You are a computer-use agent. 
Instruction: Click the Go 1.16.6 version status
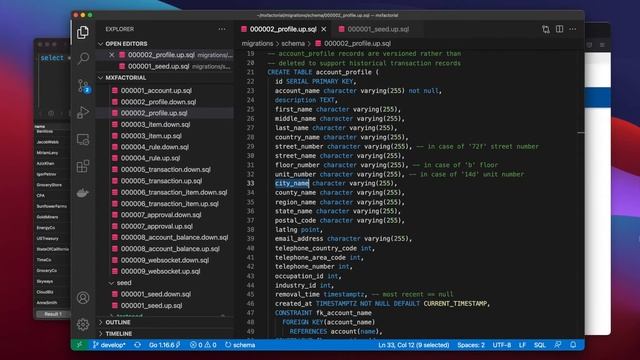164,345
